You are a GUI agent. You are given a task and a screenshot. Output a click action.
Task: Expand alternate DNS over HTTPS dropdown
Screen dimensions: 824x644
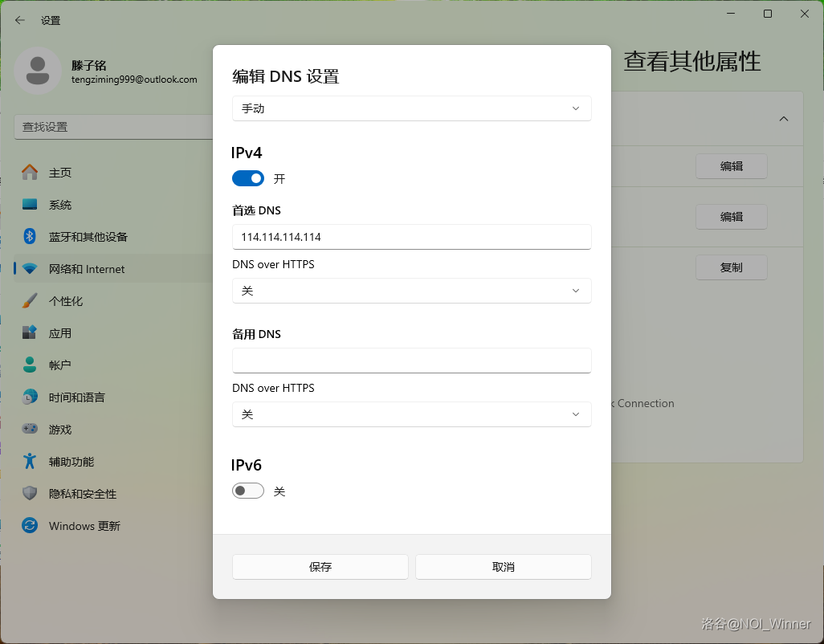411,414
